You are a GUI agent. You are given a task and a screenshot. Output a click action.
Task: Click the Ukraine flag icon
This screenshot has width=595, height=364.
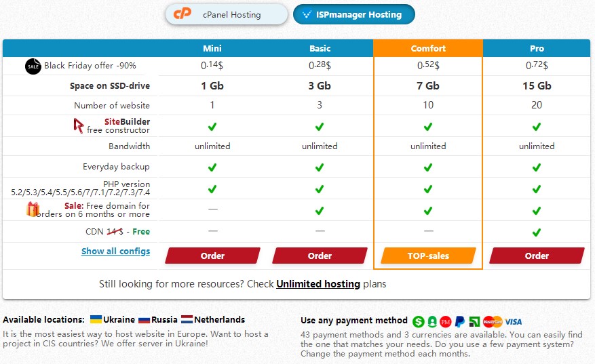[96, 319]
